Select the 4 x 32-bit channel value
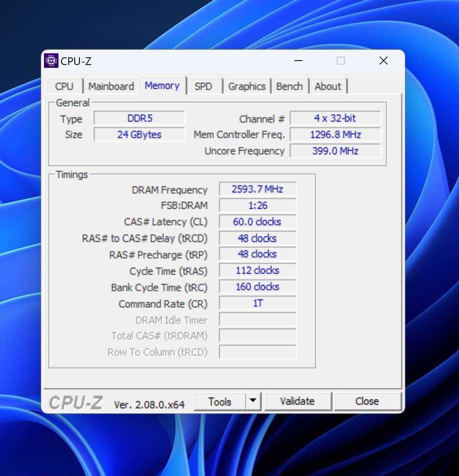The width and height of the screenshot is (459, 476). coord(335,118)
